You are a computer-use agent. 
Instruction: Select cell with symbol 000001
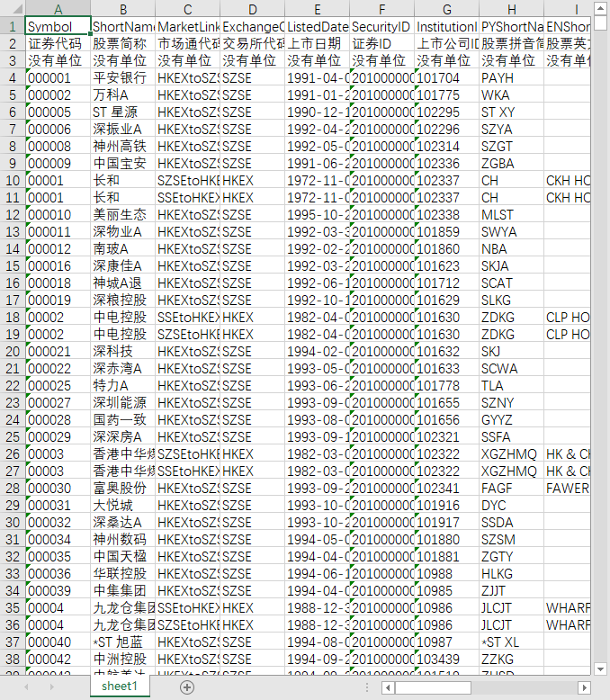click(x=58, y=78)
